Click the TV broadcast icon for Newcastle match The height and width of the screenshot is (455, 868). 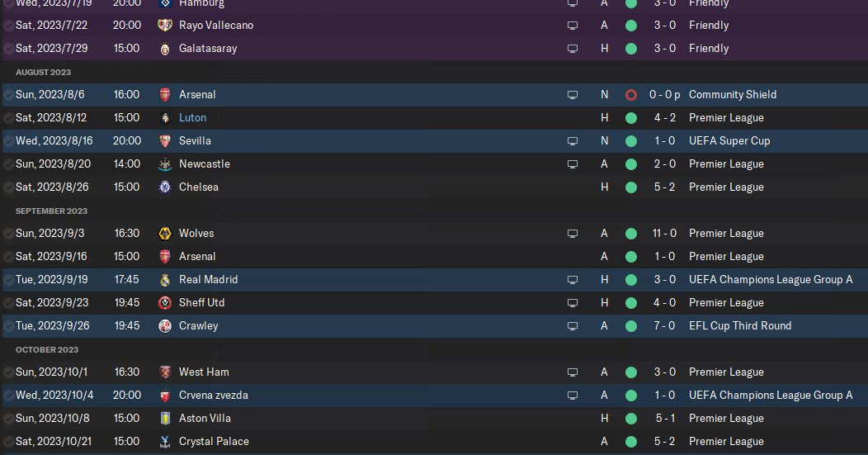(573, 164)
